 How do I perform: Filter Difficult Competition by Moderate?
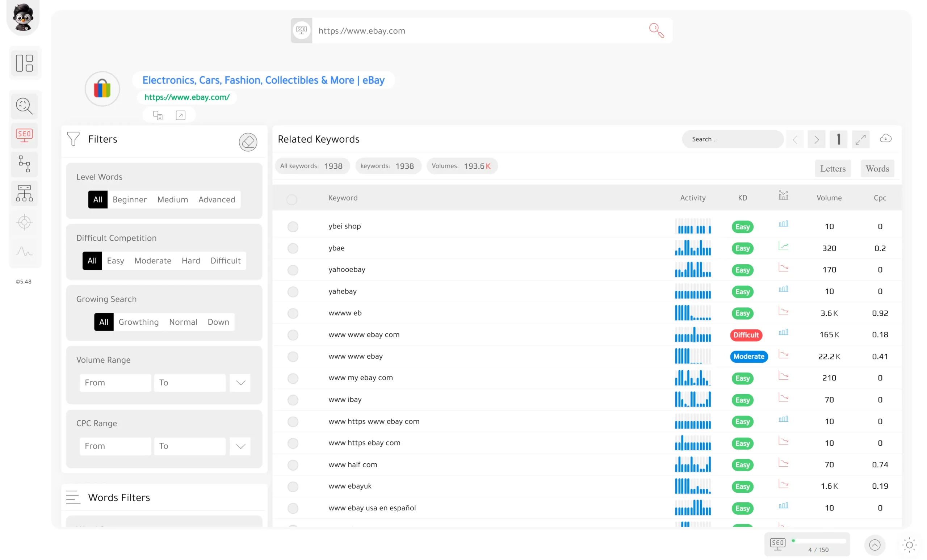pos(153,261)
